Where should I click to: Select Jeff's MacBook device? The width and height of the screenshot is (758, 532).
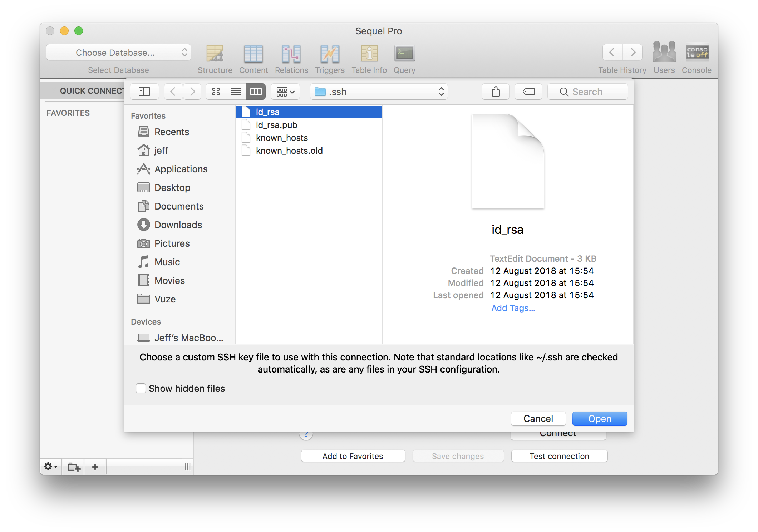point(181,338)
